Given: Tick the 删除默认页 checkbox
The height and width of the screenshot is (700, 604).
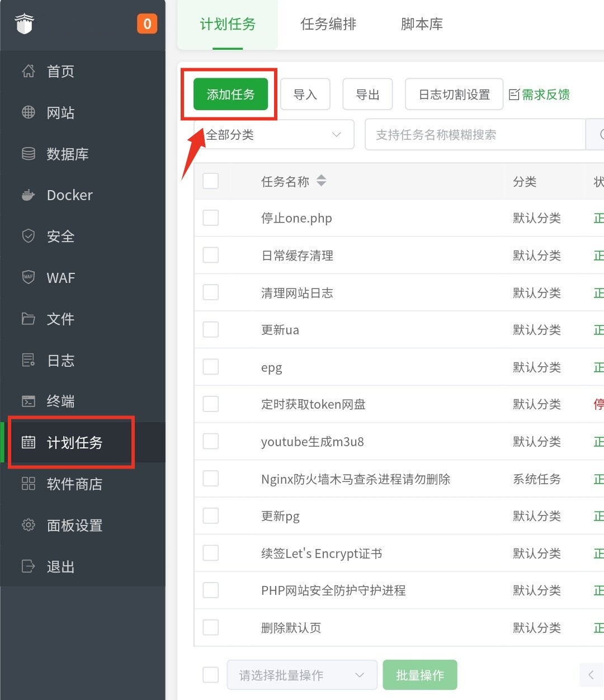Looking at the screenshot, I should pos(211,627).
